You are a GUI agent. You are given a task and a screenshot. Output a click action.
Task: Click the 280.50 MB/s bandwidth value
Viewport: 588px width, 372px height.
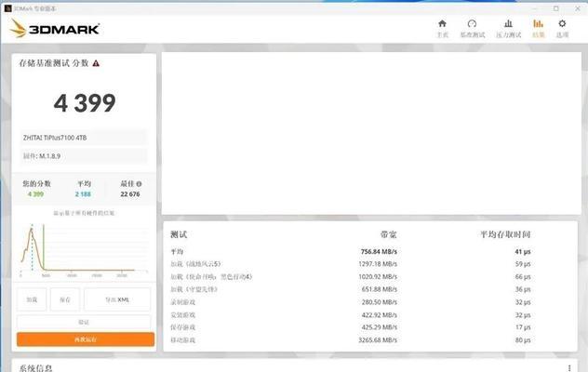[x=379, y=302]
